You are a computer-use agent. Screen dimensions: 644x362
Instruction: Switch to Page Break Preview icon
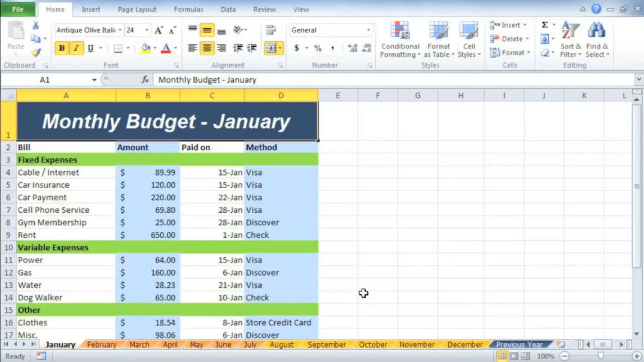[x=525, y=356]
